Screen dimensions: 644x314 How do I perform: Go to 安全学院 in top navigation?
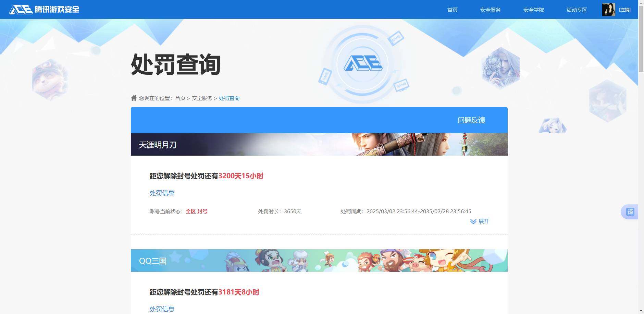point(534,10)
